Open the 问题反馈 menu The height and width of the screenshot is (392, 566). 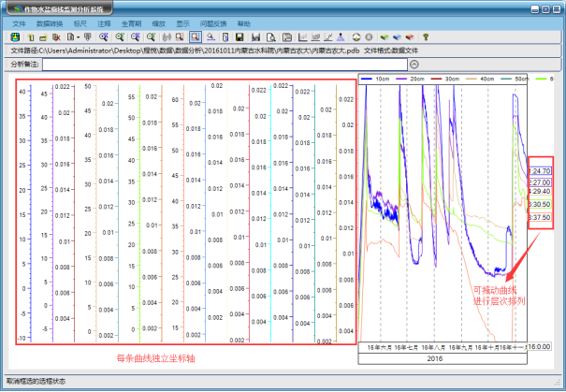click(213, 23)
